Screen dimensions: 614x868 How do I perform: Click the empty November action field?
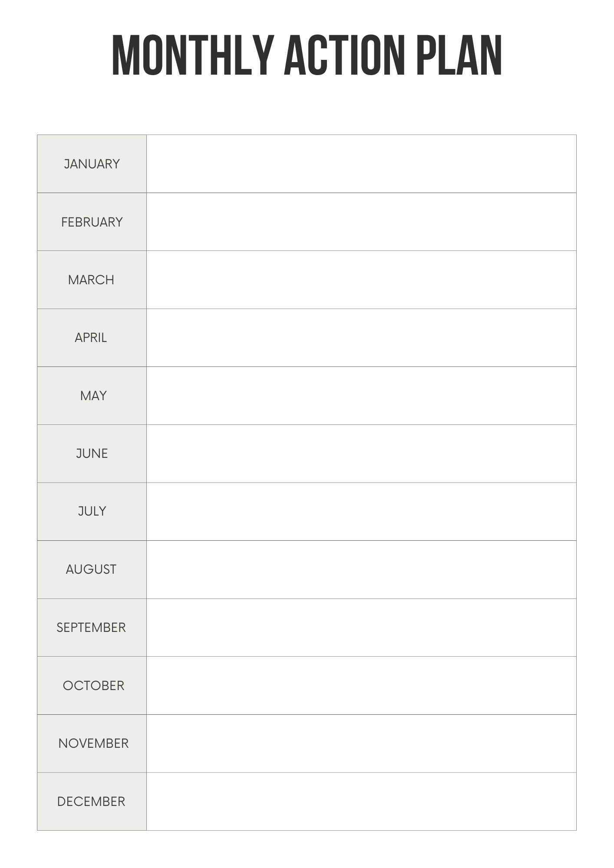pos(361,743)
